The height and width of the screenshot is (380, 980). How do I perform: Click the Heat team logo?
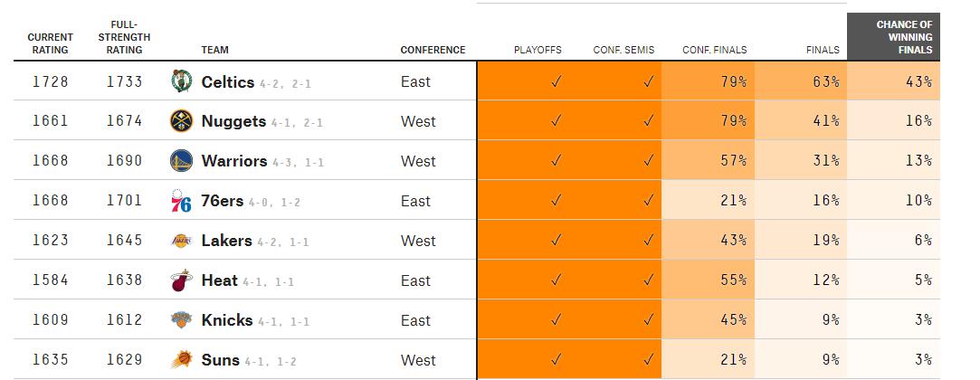(x=182, y=280)
